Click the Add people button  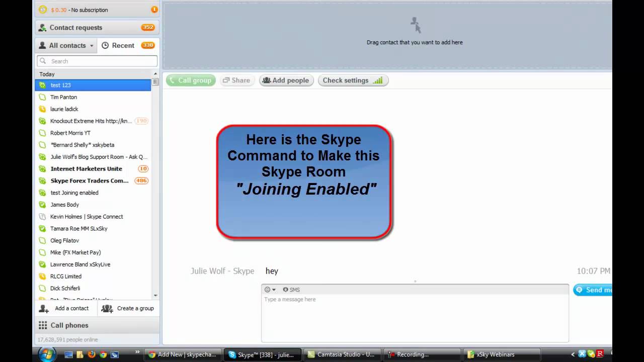tap(286, 80)
